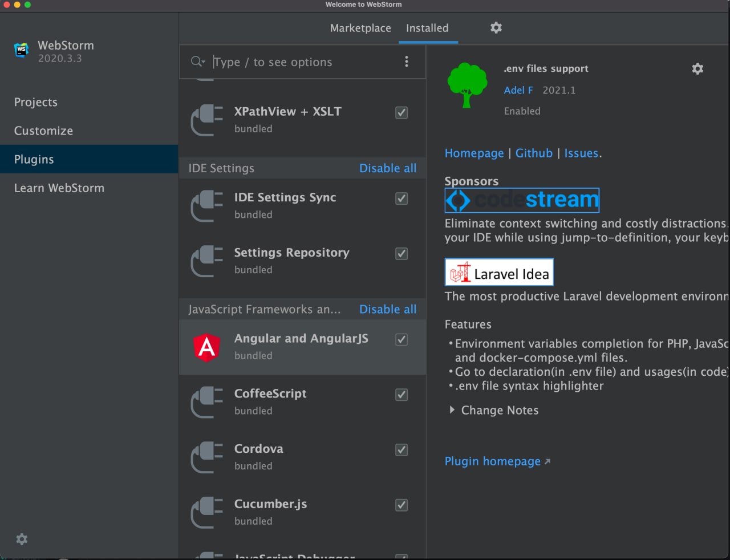Screen dimensions: 730x560
Task: Select the IDE Settings Sync plugin name
Action: click(285, 197)
